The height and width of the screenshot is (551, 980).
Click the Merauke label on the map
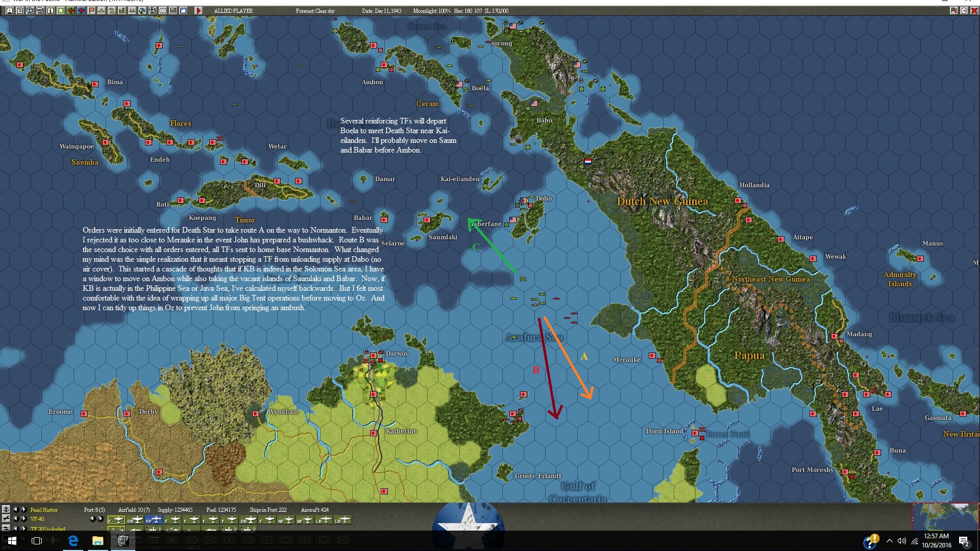(626, 360)
